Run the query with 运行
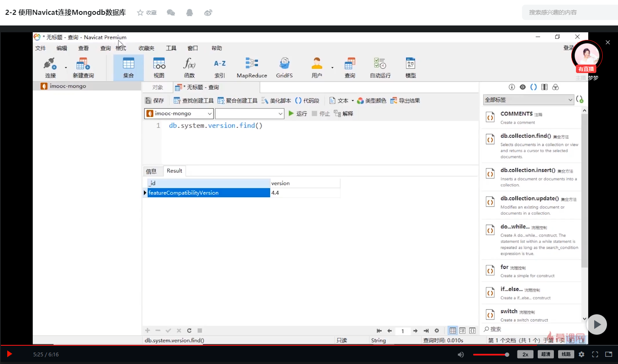This screenshot has width=618, height=364. point(297,113)
